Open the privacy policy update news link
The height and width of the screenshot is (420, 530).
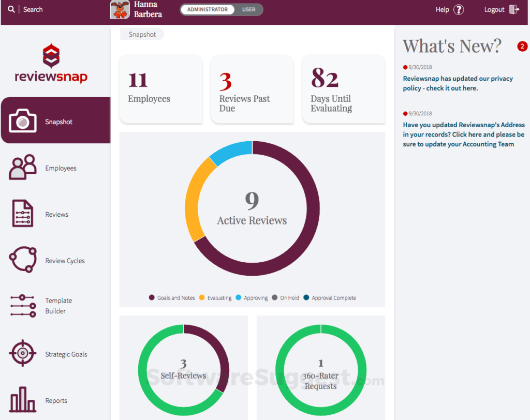[x=458, y=83]
